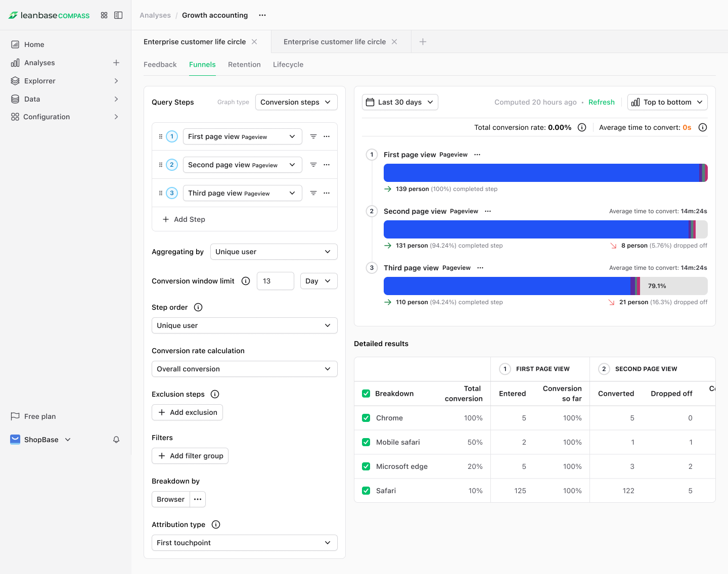Click the notification bell icon

tap(116, 440)
